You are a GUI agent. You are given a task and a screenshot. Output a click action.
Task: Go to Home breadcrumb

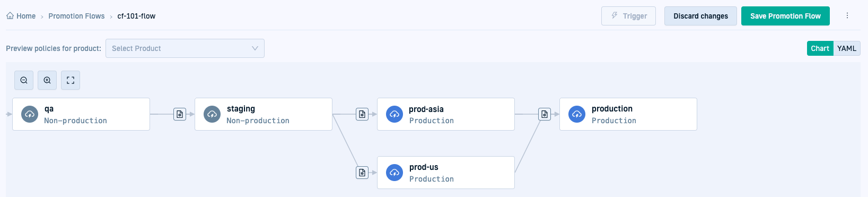[x=21, y=16]
